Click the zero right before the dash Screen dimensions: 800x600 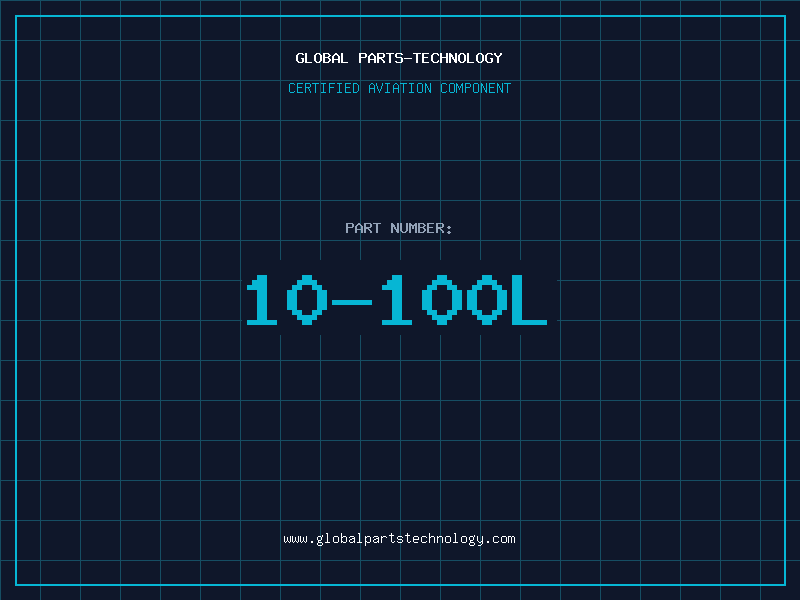point(307,300)
